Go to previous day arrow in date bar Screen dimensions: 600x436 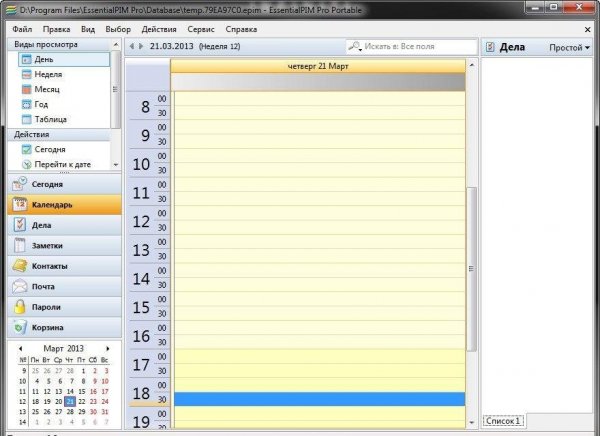click(x=132, y=46)
